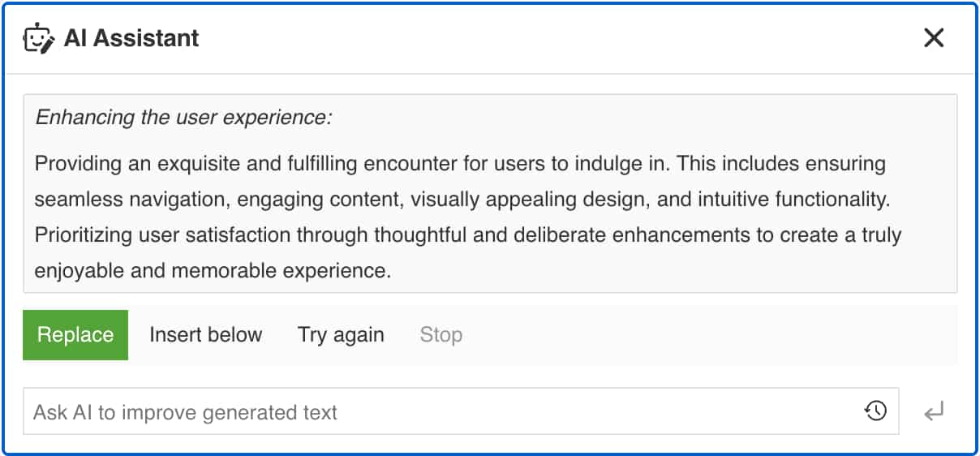980x456 pixels.
Task: Close the AI Assistant dialog
Action: (x=934, y=38)
